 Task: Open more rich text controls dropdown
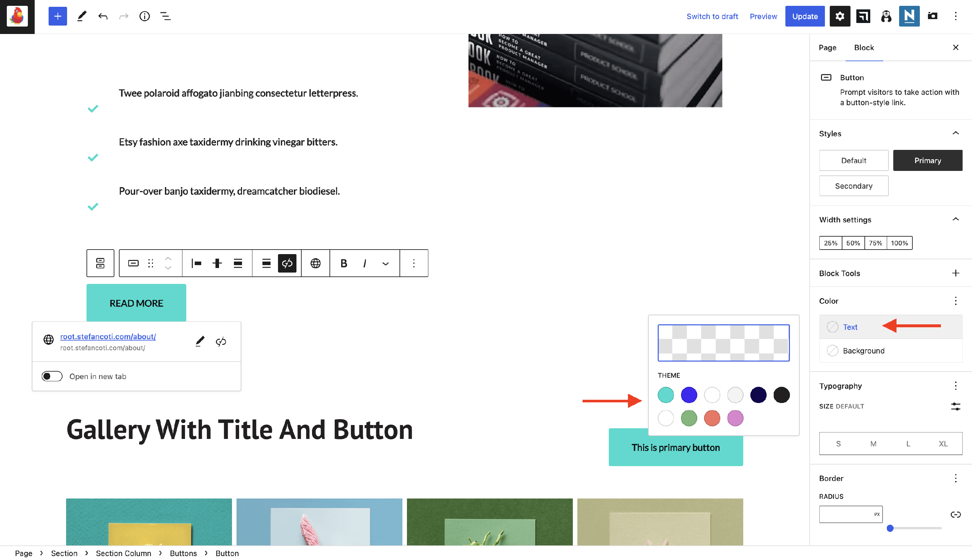coord(385,263)
